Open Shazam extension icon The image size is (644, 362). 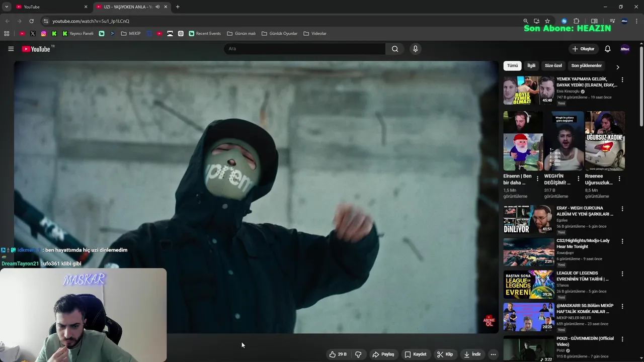coord(564,21)
